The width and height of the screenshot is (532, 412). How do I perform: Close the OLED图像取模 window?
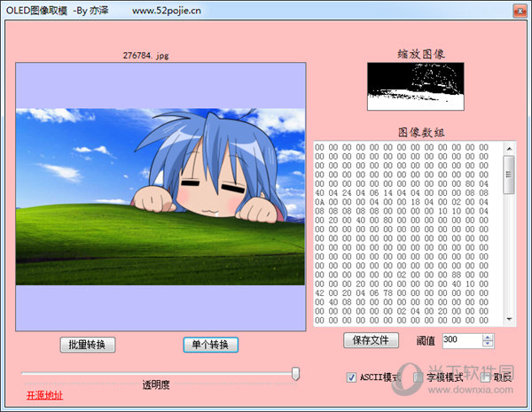(x=520, y=11)
